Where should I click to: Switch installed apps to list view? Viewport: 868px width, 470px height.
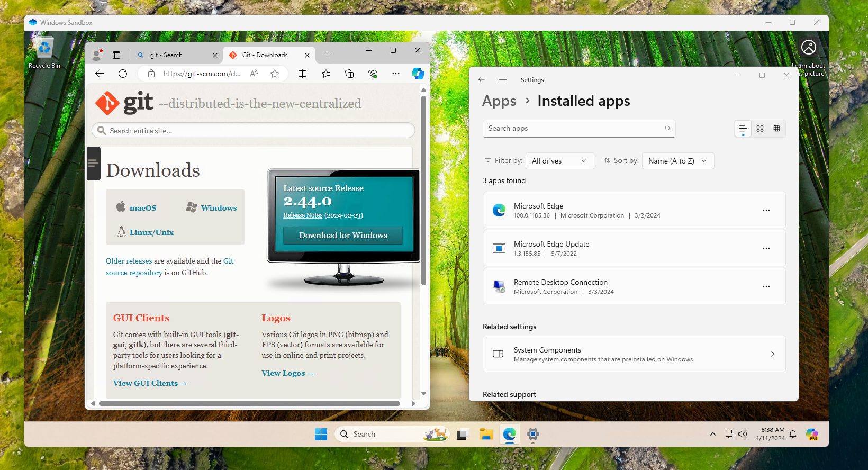tap(743, 129)
